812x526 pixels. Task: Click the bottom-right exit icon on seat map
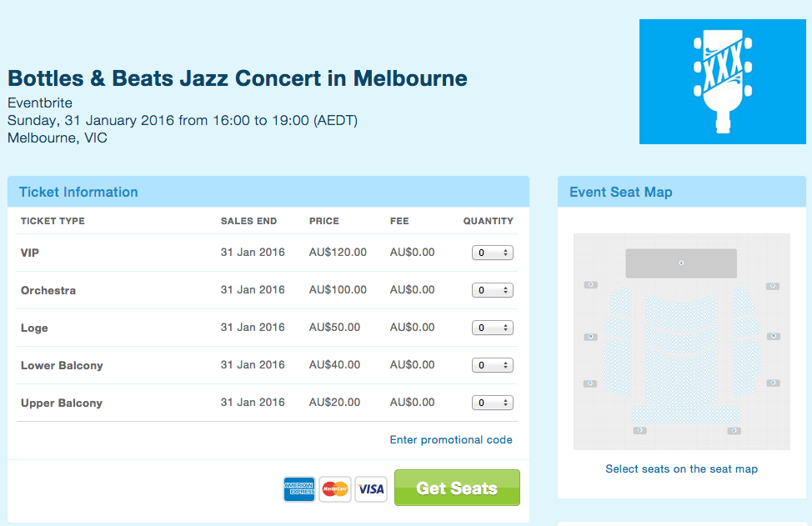tap(734, 430)
